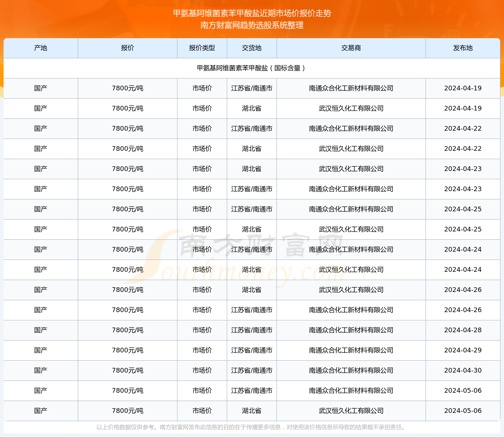Click 市场价 in the 2024-04-28 row

point(202,330)
